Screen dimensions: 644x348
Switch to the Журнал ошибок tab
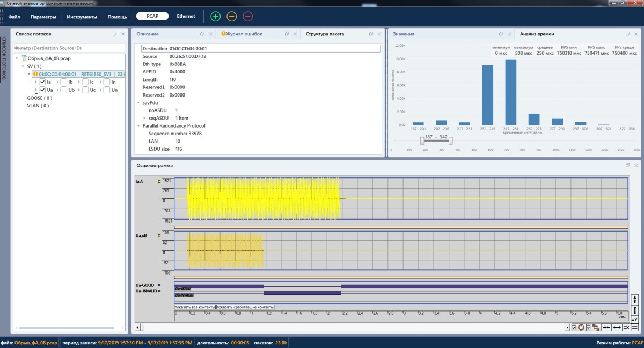click(245, 34)
